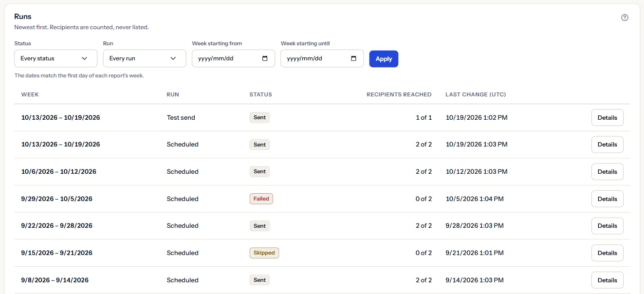Click week 9/15/2026 – 9/21/2026
Viewport: 644px width, 294px height.
[x=57, y=253]
